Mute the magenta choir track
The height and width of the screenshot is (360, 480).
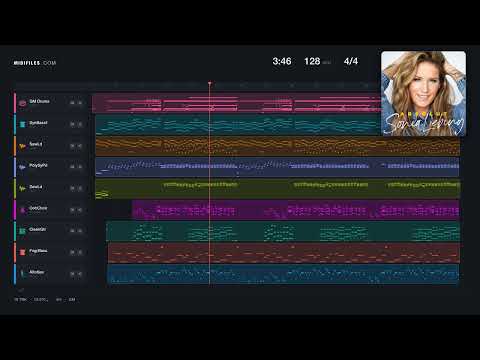pos(72,210)
